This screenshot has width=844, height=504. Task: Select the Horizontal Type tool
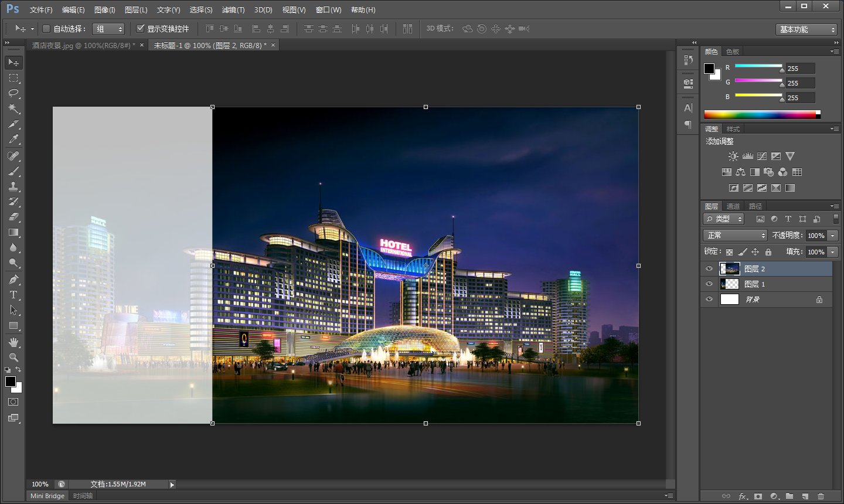coord(13,295)
